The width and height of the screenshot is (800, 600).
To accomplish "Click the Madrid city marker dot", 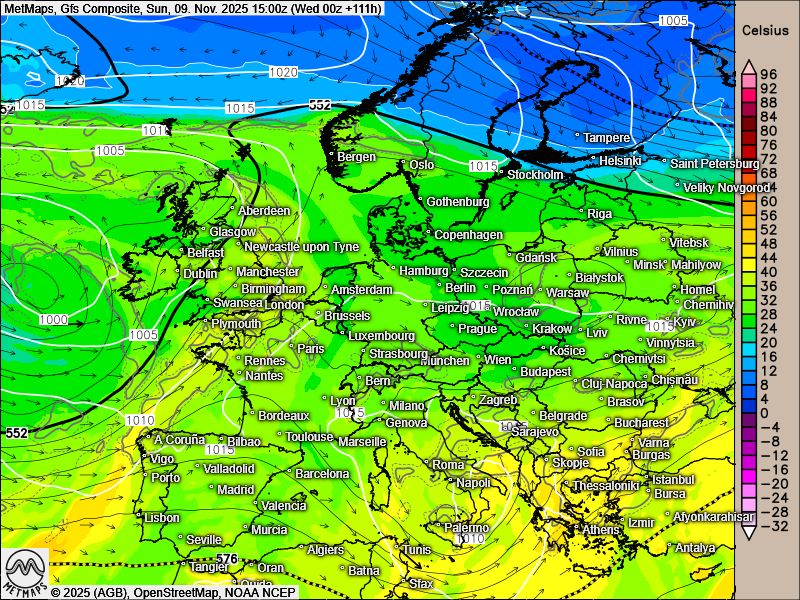I will tap(213, 490).
